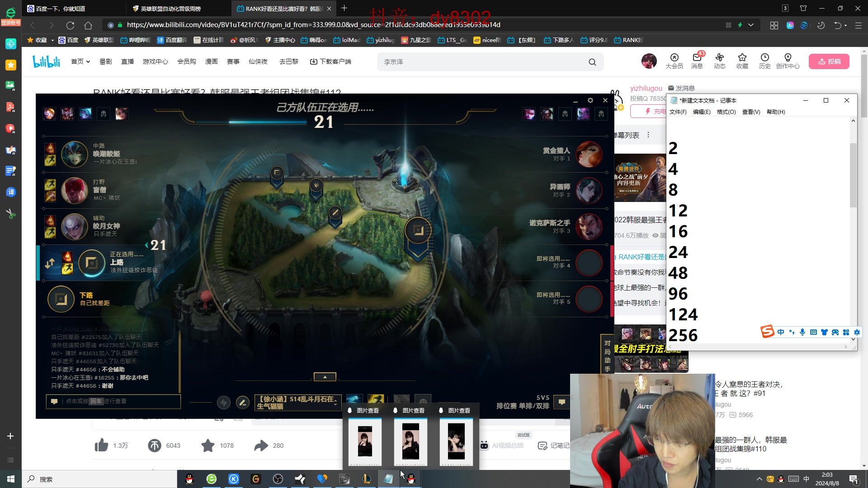Open the 番剧 nav link
The height and width of the screenshot is (488, 868).
click(105, 61)
